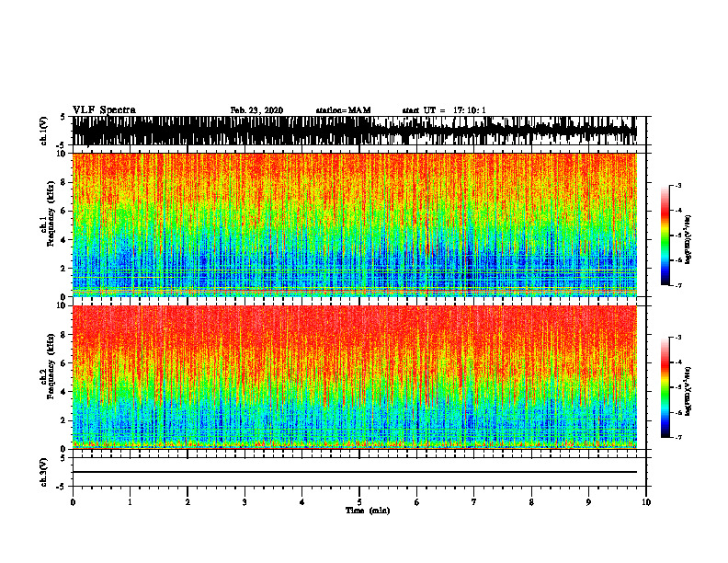Click inside the ch.2 spectrogram panel

pyautogui.click(x=355, y=377)
